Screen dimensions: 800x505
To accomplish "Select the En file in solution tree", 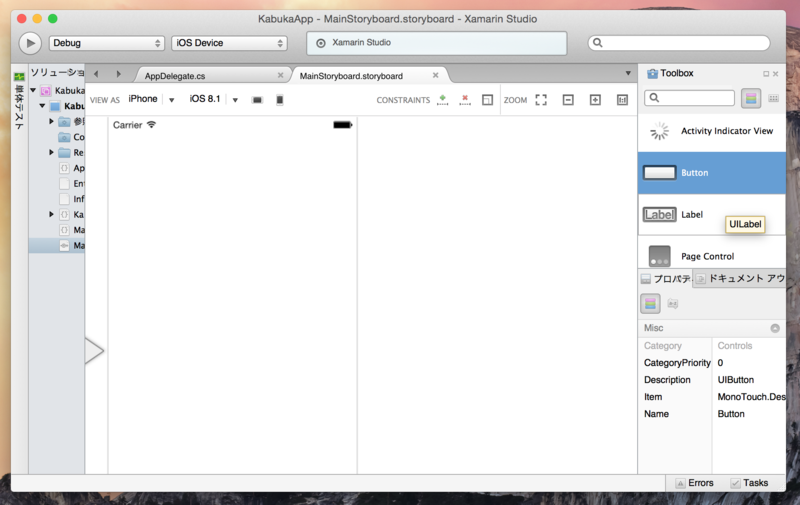I will point(71,183).
